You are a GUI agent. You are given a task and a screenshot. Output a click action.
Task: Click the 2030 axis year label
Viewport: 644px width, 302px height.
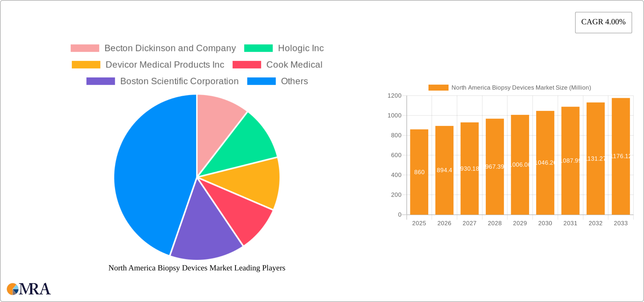click(x=545, y=223)
